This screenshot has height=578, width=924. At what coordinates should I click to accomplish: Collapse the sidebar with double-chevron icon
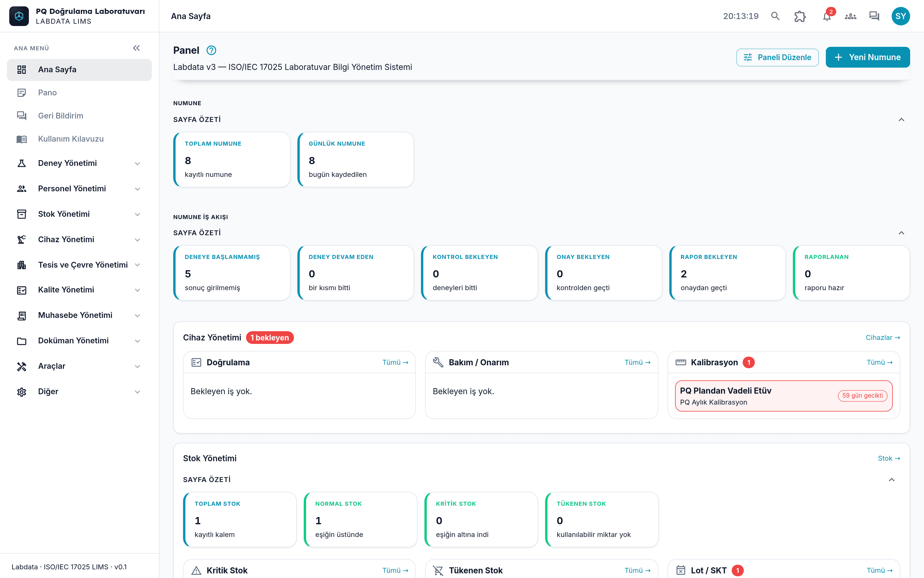click(136, 48)
